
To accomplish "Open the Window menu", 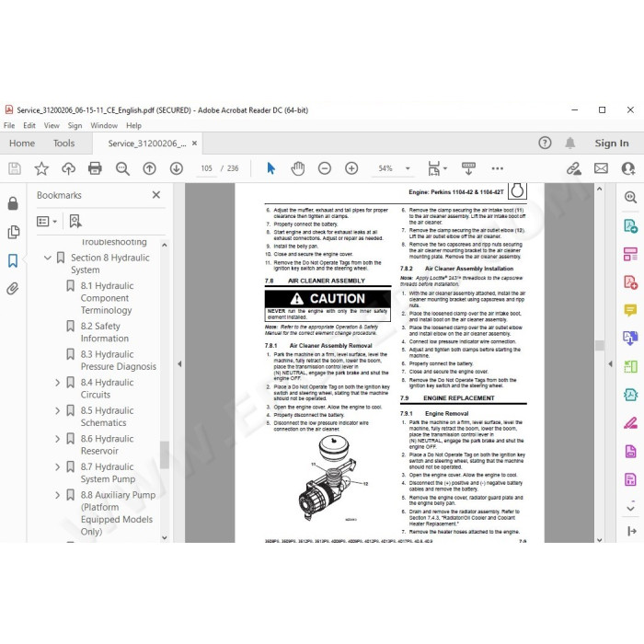I will click(x=104, y=125).
